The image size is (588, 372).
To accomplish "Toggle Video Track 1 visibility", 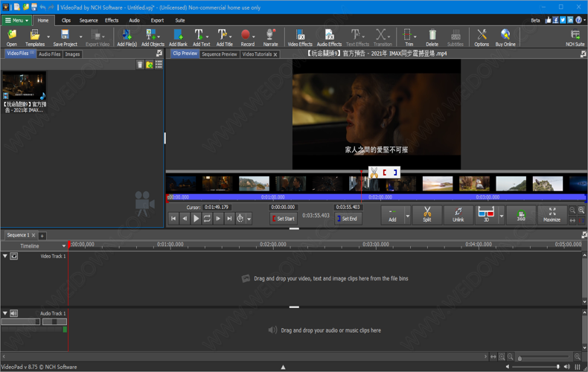I will (x=14, y=256).
